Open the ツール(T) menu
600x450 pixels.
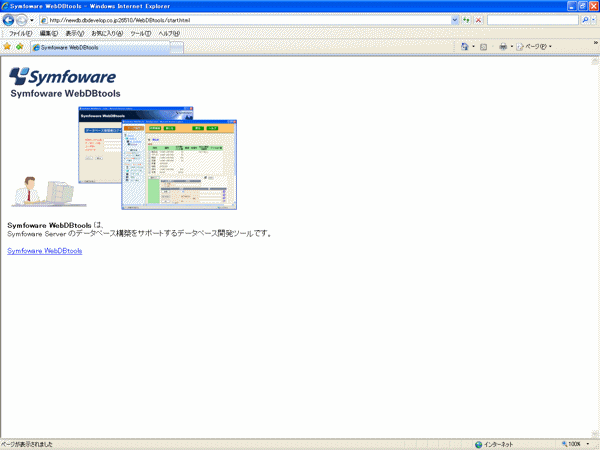(140, 33)
